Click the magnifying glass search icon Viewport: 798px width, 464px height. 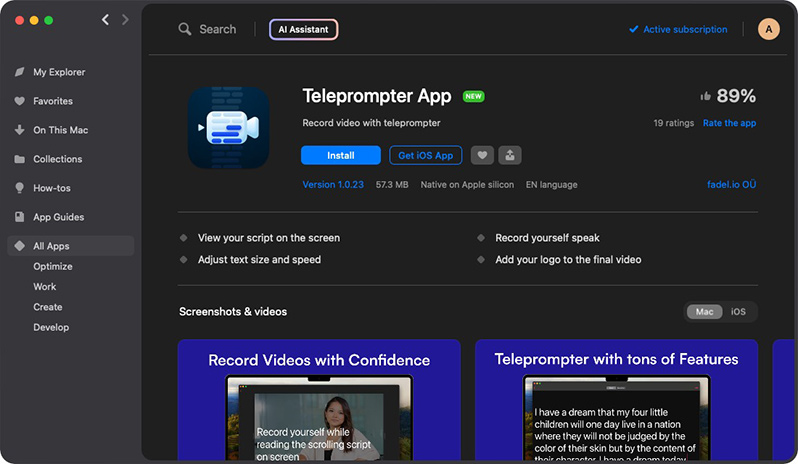click(x=185, y=29)
